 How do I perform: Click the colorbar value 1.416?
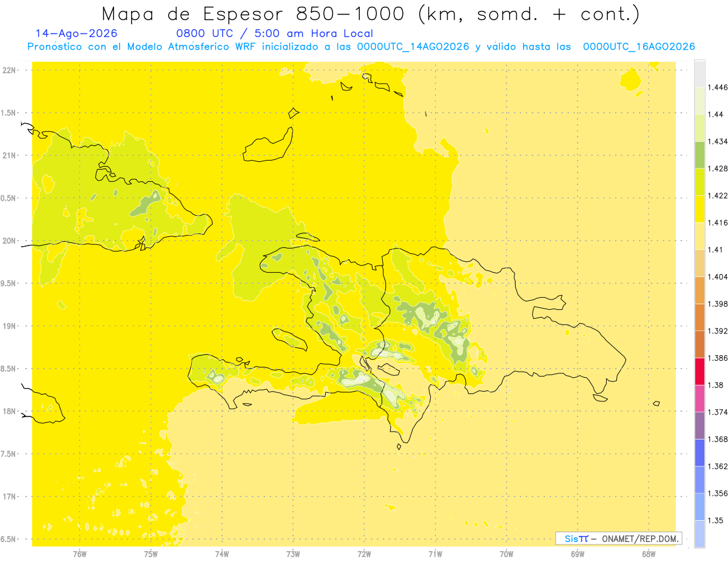pyautogui.click(x=719, y=222)
